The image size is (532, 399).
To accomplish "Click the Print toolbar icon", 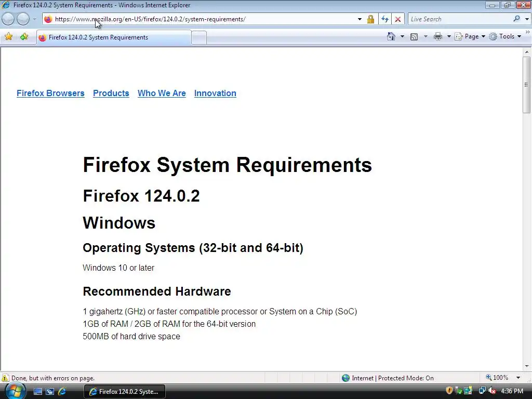I will coord(438,36).
